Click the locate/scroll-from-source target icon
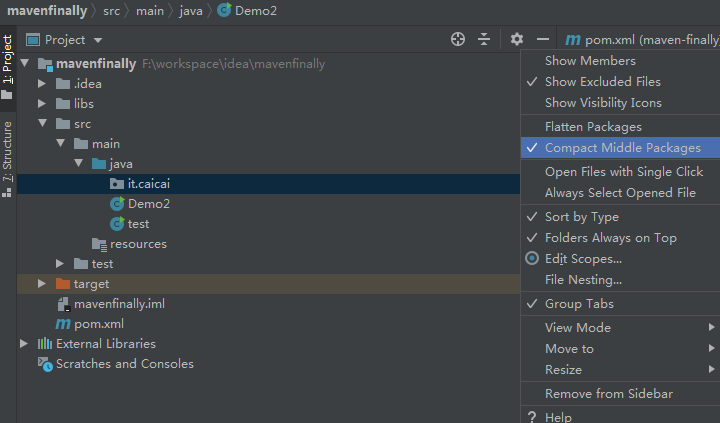The image size is (720, 423). 458,39
